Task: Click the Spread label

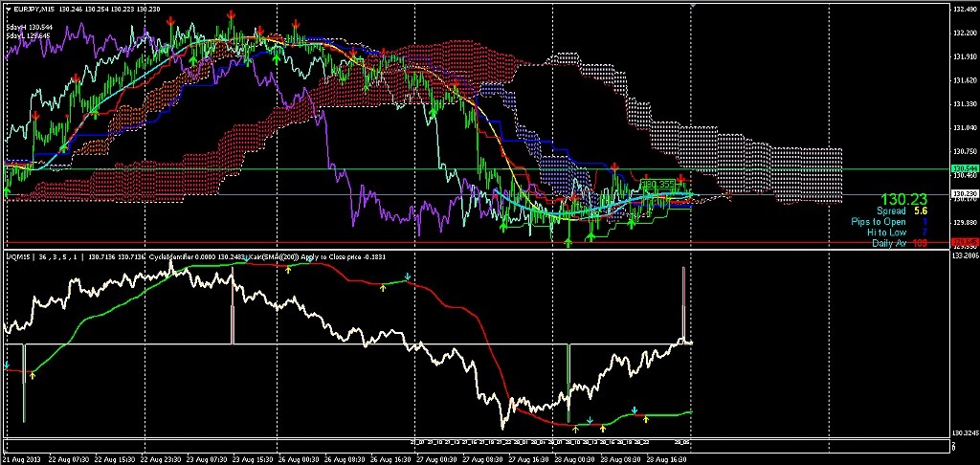Action: click(x=891, y=211)
